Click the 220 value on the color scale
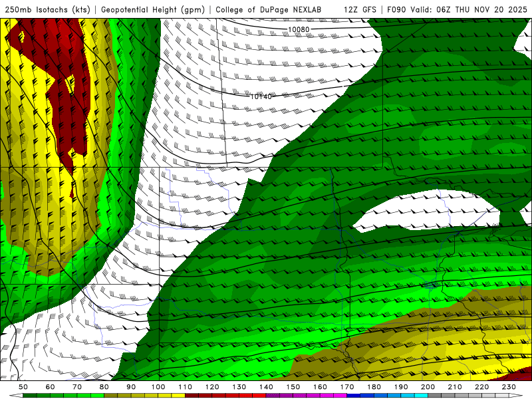 tap(481, 387)
